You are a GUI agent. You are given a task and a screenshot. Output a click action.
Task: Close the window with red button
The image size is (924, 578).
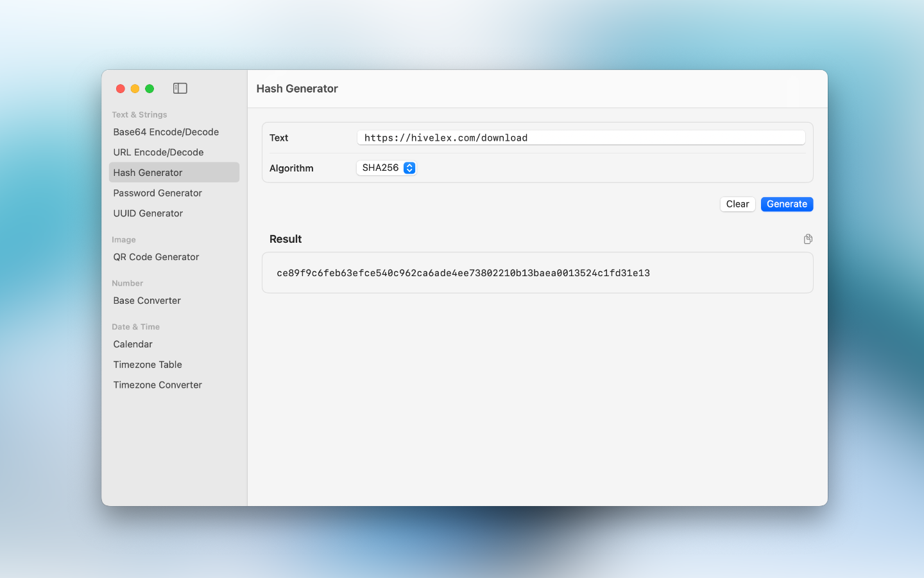tap(120, 89)
